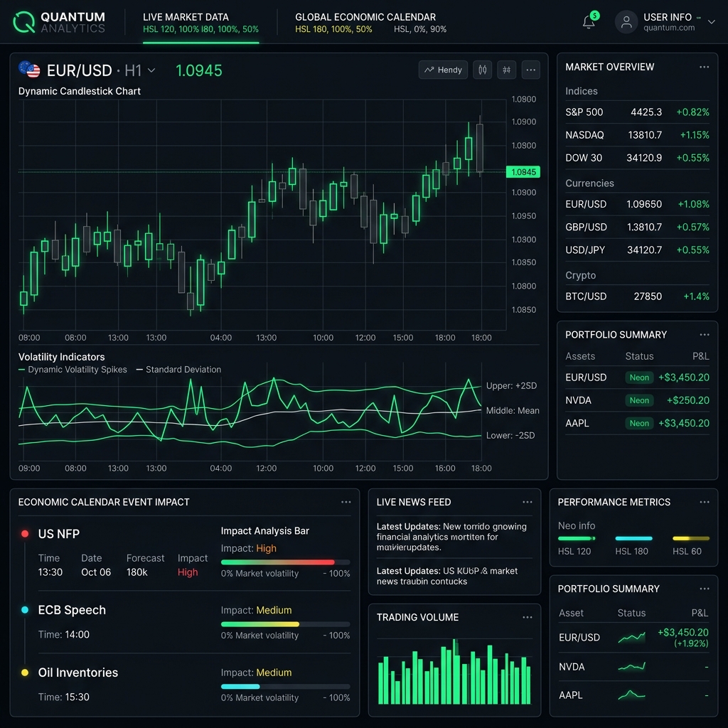The width and height of the screenshot is (728, 728).
Task: Toggle Dynamic Volatility Spikes legend
Action: click(x=73, y=370)
